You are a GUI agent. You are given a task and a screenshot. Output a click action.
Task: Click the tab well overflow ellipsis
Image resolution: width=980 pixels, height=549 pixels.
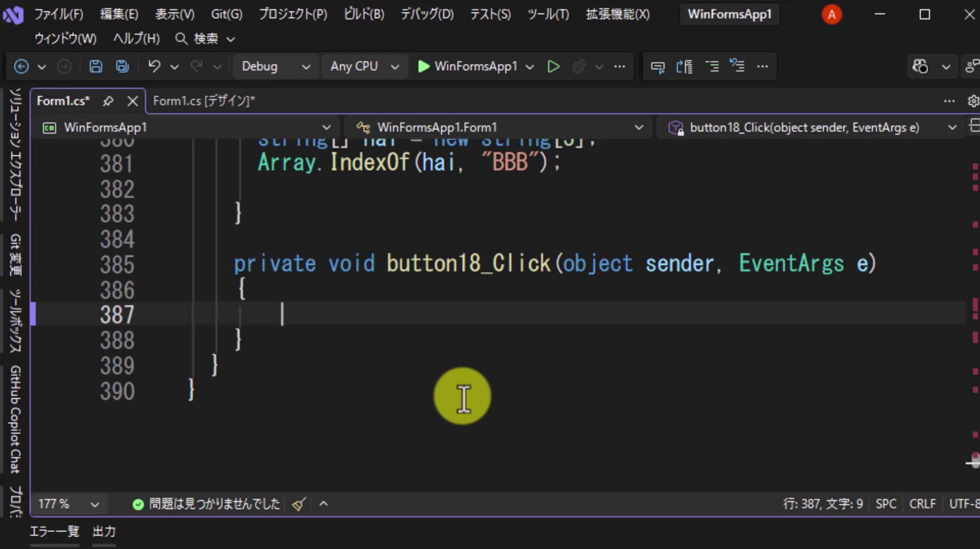coord(949,101)
